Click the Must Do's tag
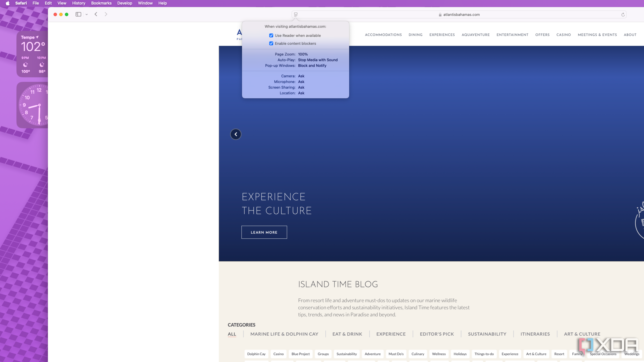Viewport: 644px width, 362px height. pyautogui.click(x=396, y=354)
